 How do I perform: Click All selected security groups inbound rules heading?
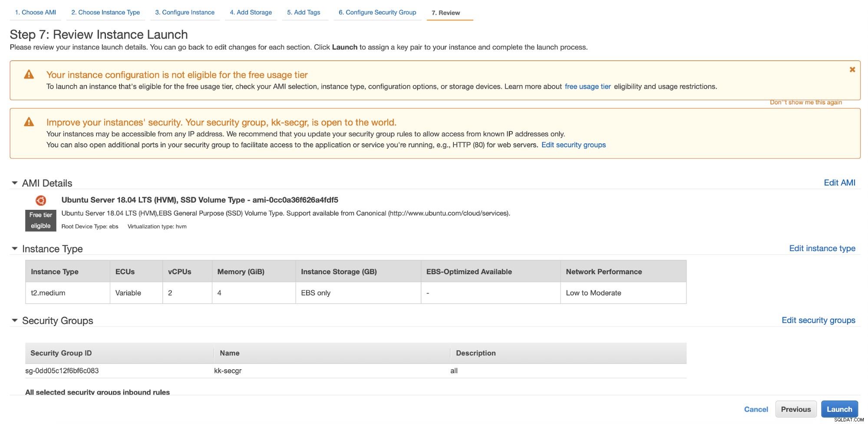[97, 392]
